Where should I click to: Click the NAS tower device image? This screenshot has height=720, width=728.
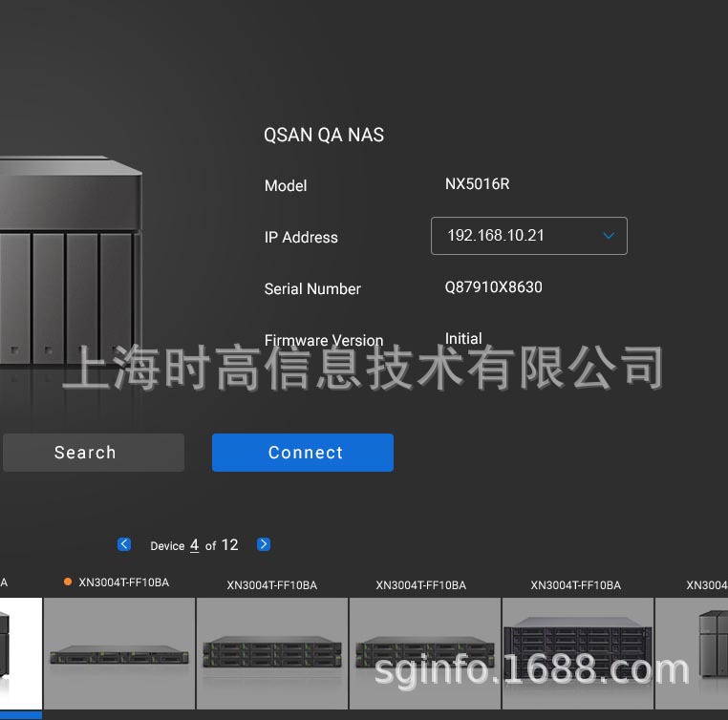tap(71, 261)
